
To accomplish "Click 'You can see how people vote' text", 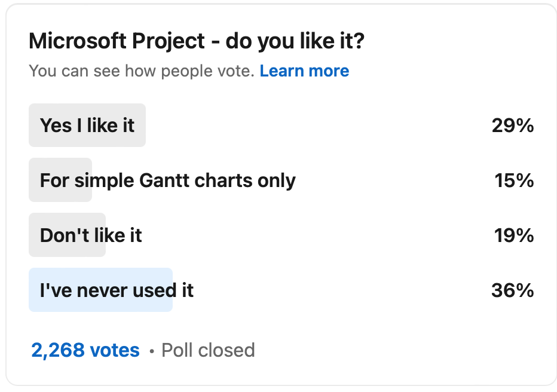I will tap(140, 71).
